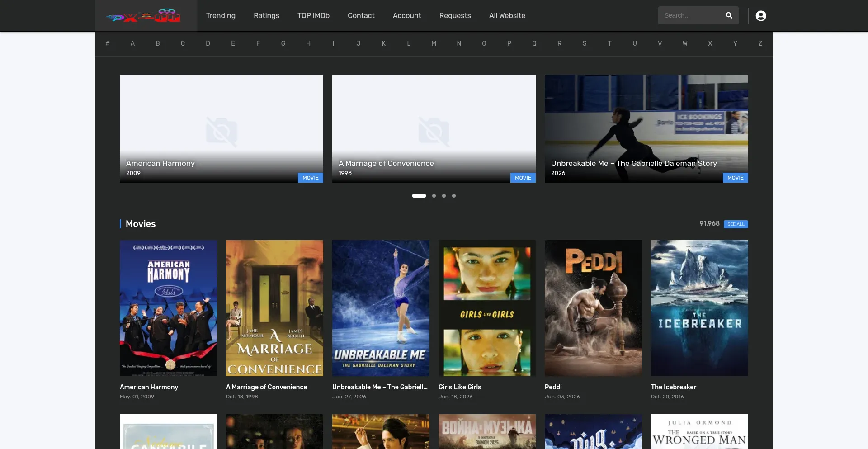Filter titles starting with letter E

pos(233,43)
